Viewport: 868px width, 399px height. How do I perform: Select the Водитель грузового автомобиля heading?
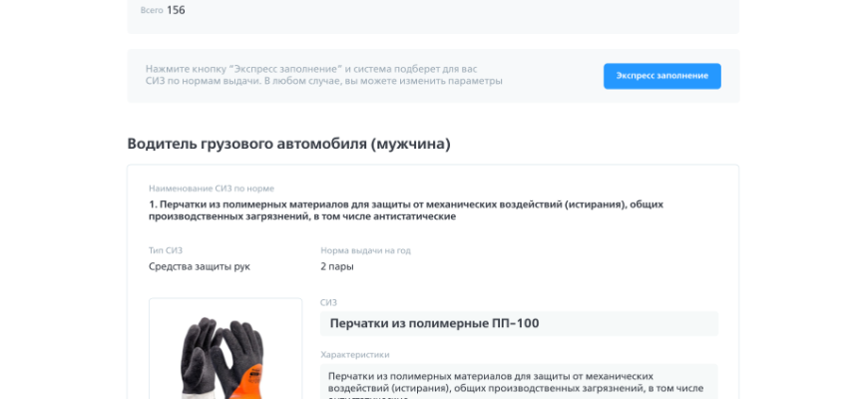pos(288,144)
